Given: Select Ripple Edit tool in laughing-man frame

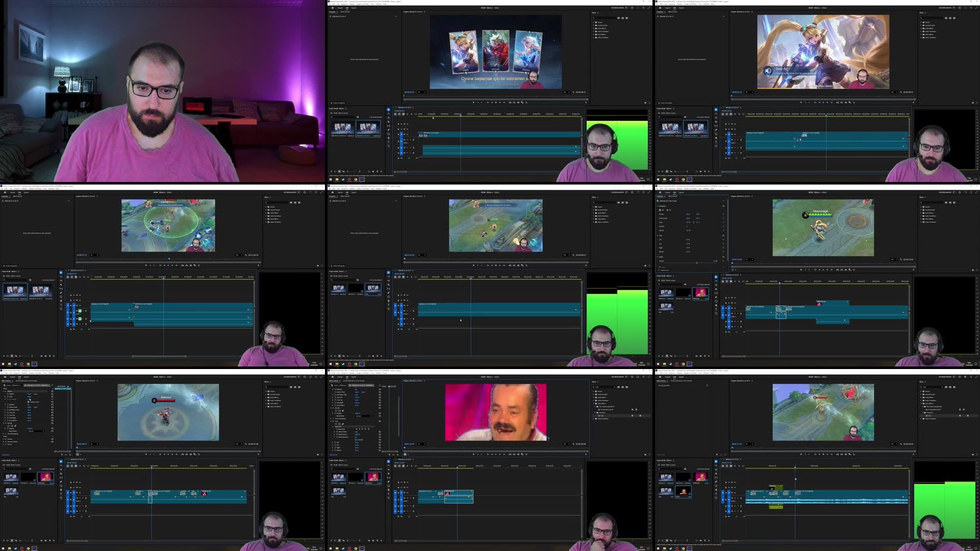Looking at the screenshot, I should pos(389,470).
